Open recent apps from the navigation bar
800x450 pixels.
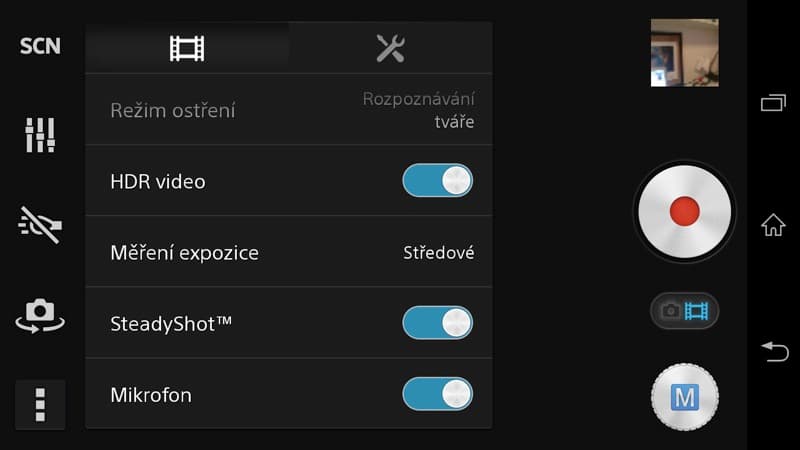click(x=773, y=103)
